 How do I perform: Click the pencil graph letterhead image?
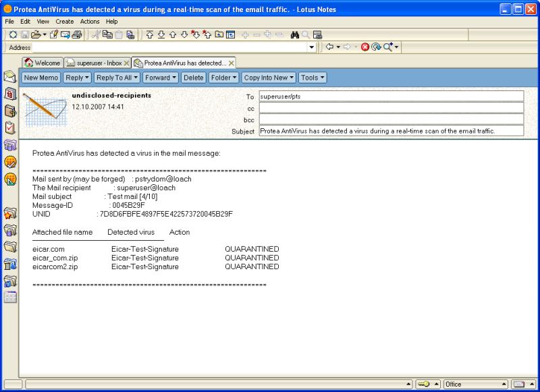pyautogui.click(x=45, y=110)
